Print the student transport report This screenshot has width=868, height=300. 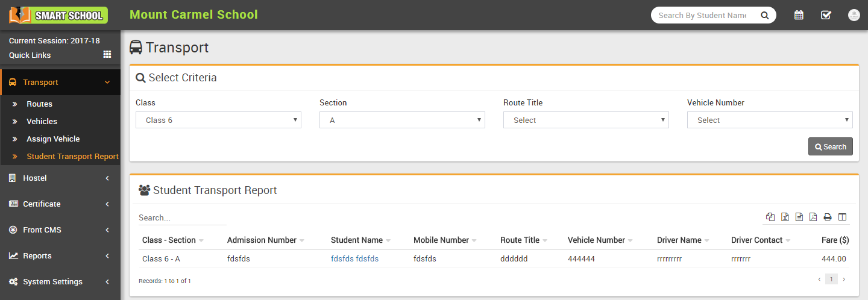click(x=828, y=217)
